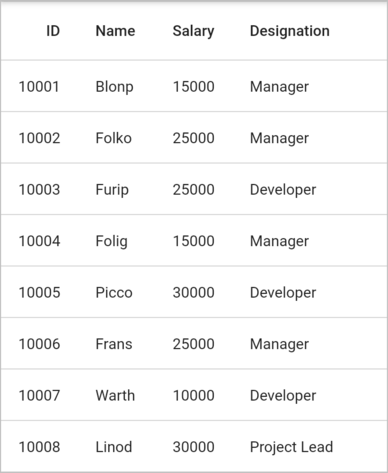Screen dimensions: 388x473
Task: Select the row with ID 10001
Action: (x=194, y=86)
